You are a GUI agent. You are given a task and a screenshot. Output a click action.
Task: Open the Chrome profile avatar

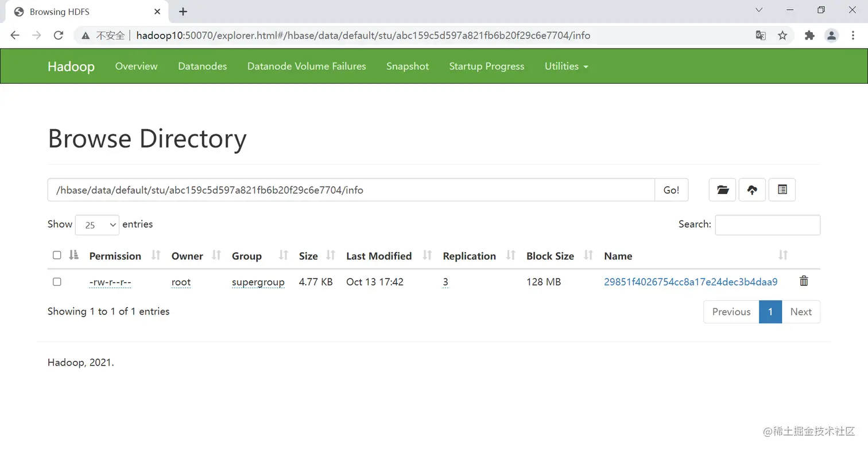click(x=831, y=36)
